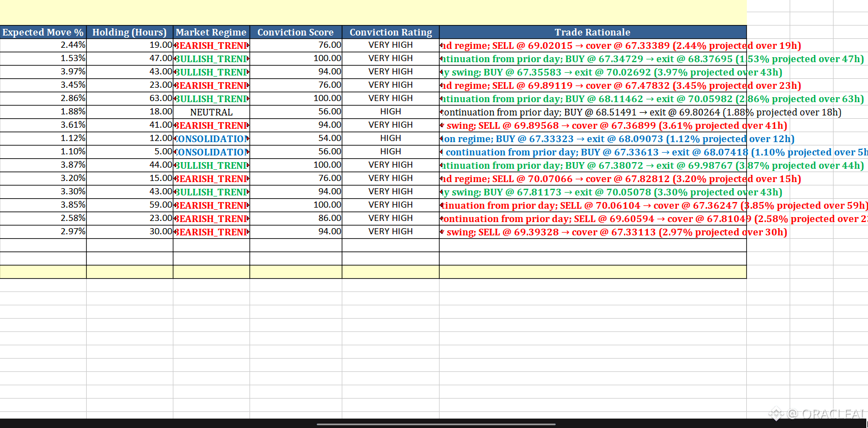The image size is (868, 428).
Task: Select rationale with SELL @ 69.60594
Action: point(593,219)
